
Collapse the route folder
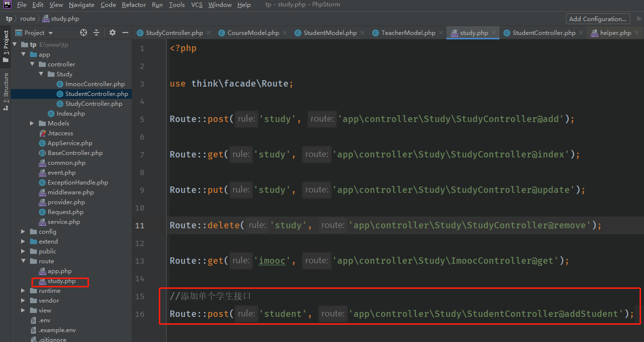pyautogui.click(x=23, y=261)
